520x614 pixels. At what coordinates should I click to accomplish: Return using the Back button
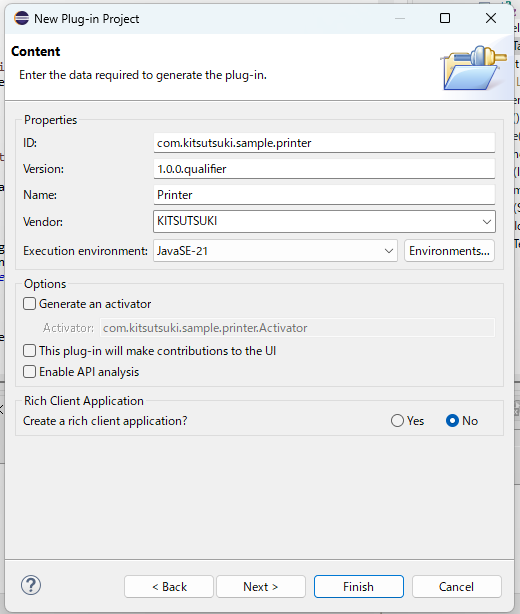(x=169, y=587)
